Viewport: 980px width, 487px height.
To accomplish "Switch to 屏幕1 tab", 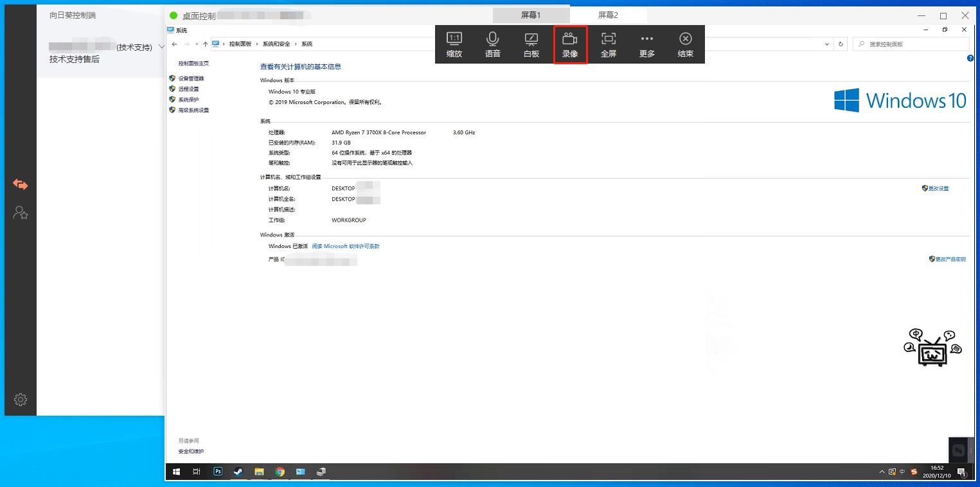I will point(531,15).
